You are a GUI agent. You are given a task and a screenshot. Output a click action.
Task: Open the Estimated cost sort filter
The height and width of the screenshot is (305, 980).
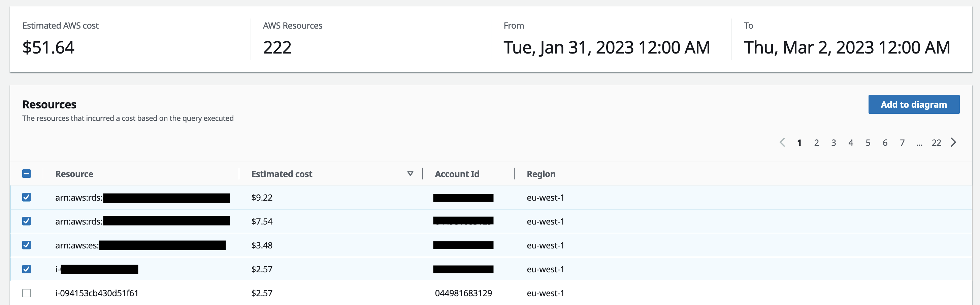pos(410,173)
